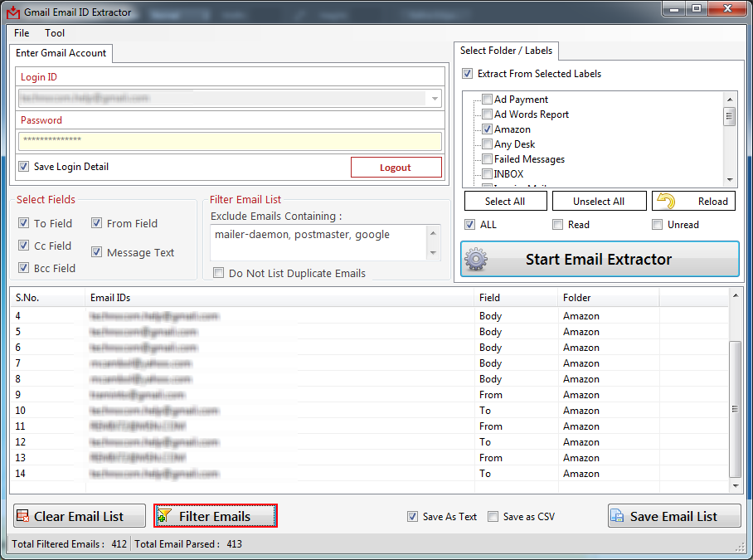Viewport: 753px width, 560px height.
Task: Select row 9 with Field From
Action: click(370, 395)
